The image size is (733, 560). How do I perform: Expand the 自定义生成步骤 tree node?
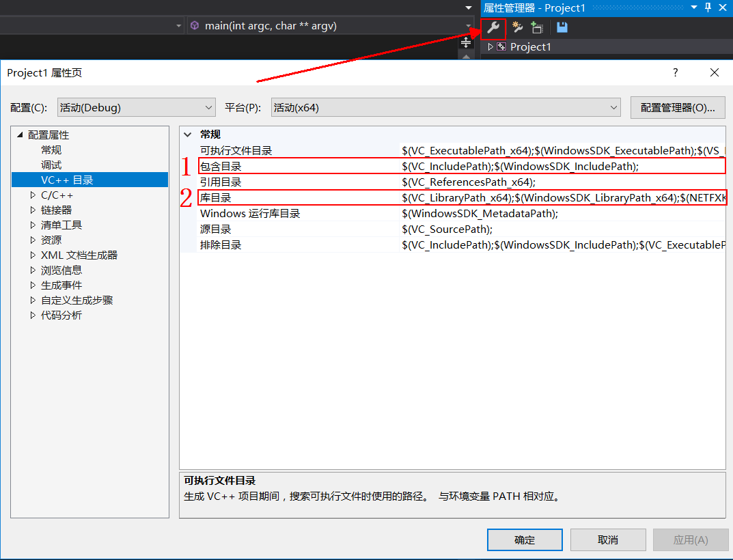pyautogui.click(x=33, y=300)
